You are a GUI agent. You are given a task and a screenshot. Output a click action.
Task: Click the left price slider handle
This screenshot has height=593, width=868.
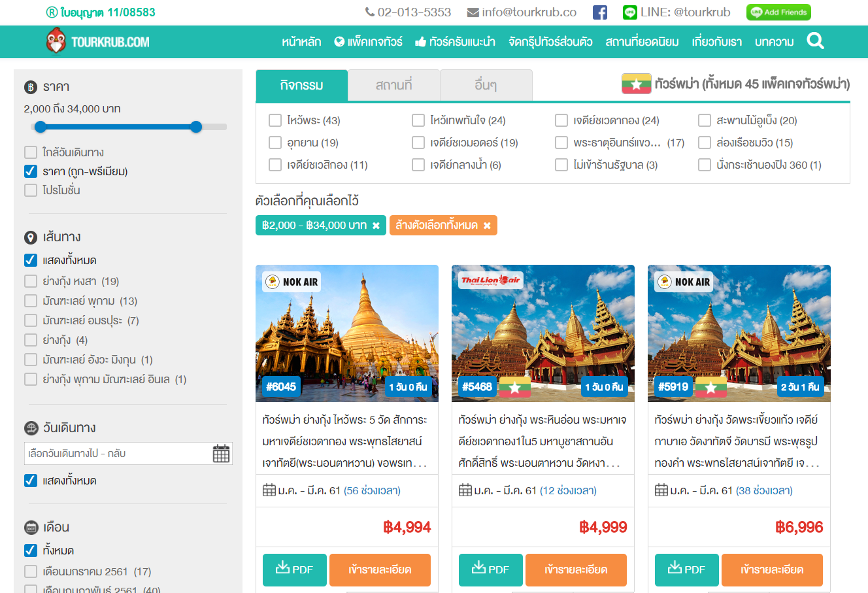[41, 127]
